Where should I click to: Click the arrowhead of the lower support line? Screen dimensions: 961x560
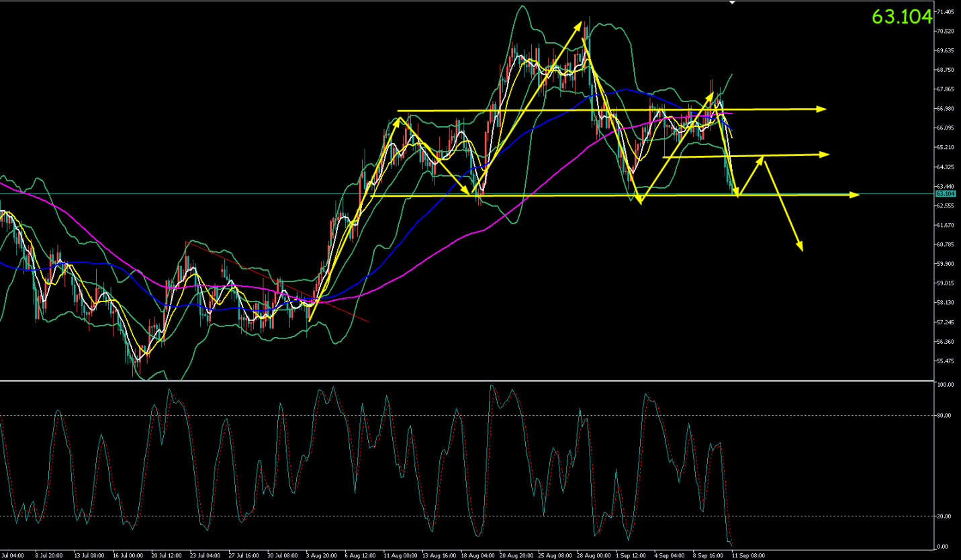[x=854, y=195]
